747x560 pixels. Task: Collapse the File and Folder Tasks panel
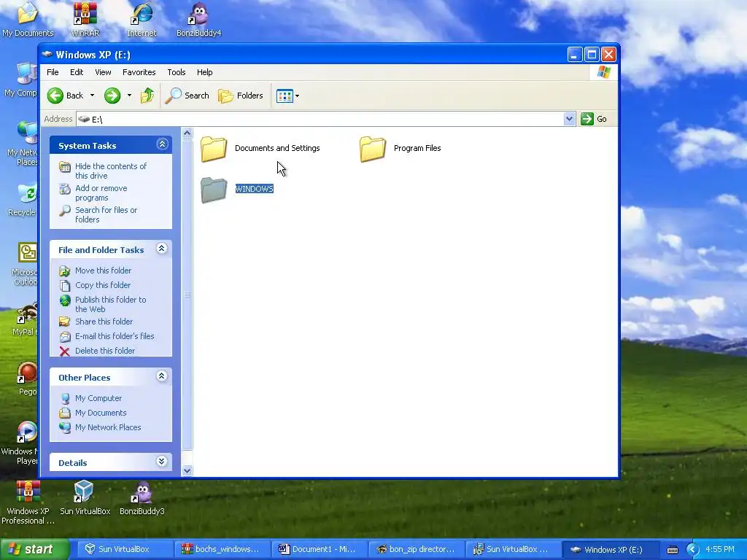pos(162,249)
